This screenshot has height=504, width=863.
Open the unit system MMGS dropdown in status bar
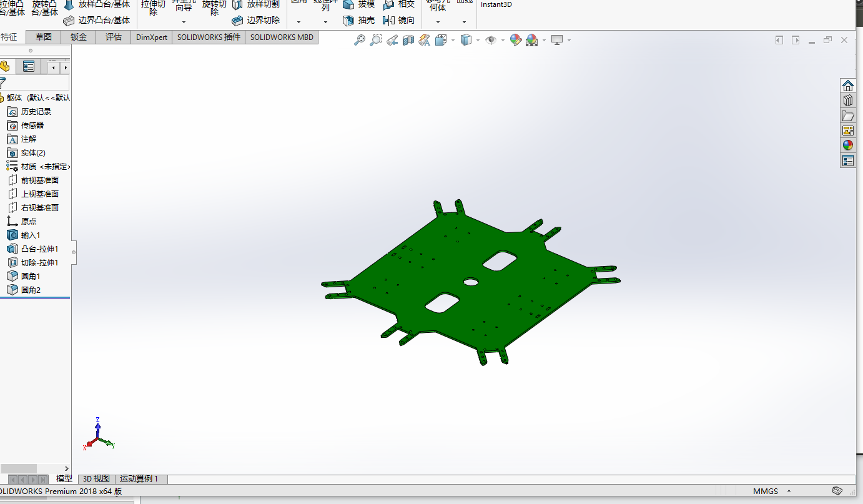pos(789,492)
